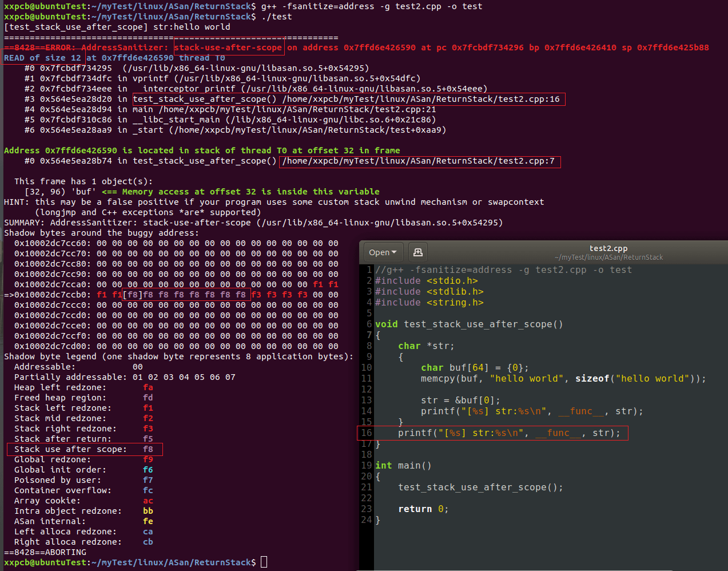Click 'return 0;' in the editor
Viewport: 728px width, 571px height.
(423, 509)
